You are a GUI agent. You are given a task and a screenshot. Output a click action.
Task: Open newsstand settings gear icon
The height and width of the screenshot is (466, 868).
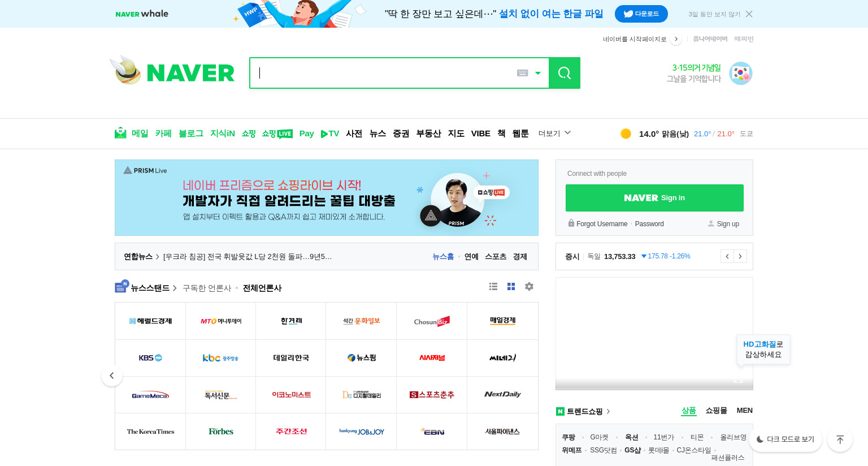(x=529, y=287)
